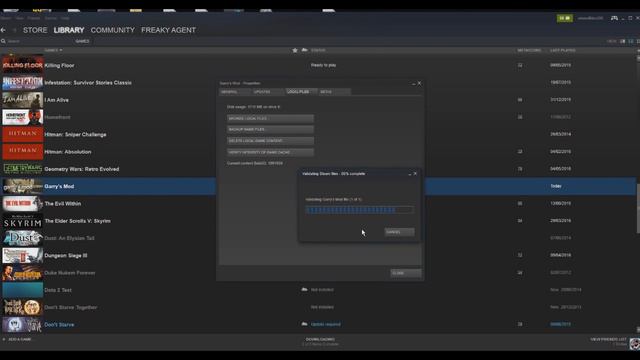Click the friends avatar icon
640x360 pixels.
pyautogui.click(x=634, y=344)
